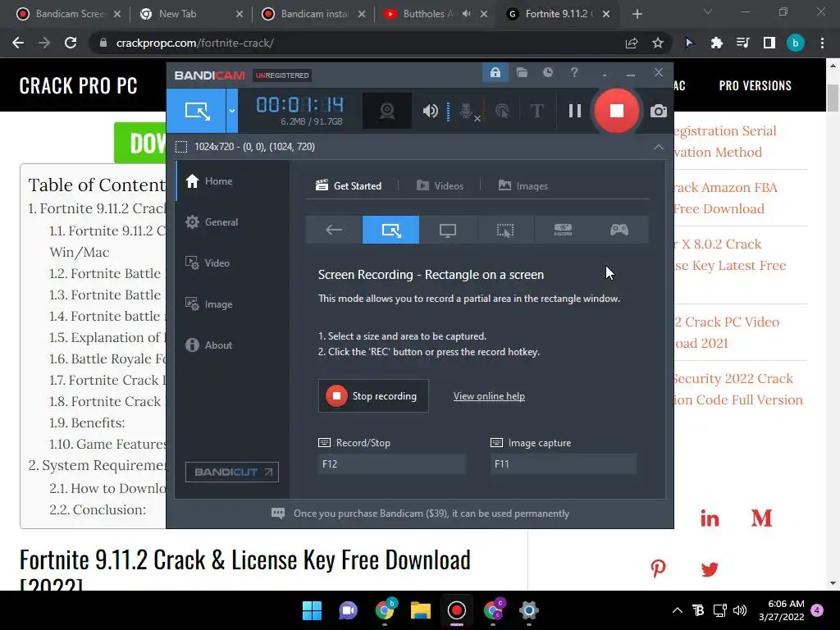
Task: Click the Bandicam purchase notice message
Action: tap(431, 514)
